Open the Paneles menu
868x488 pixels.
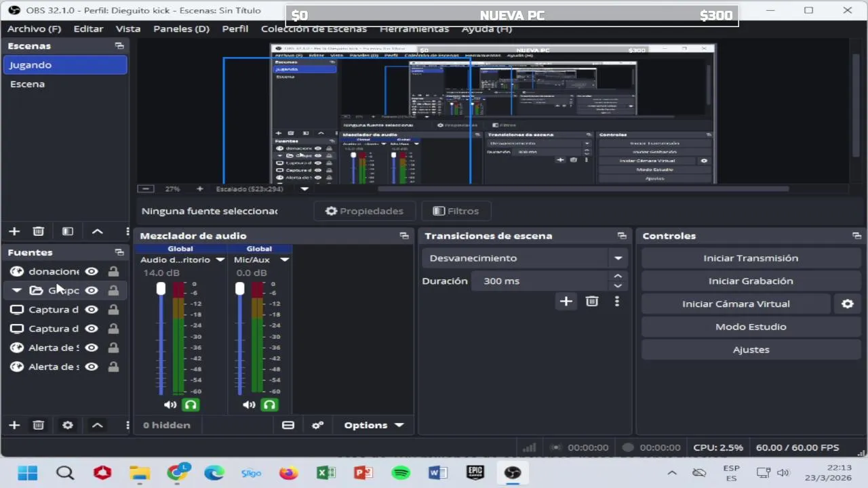click(181, 28)
